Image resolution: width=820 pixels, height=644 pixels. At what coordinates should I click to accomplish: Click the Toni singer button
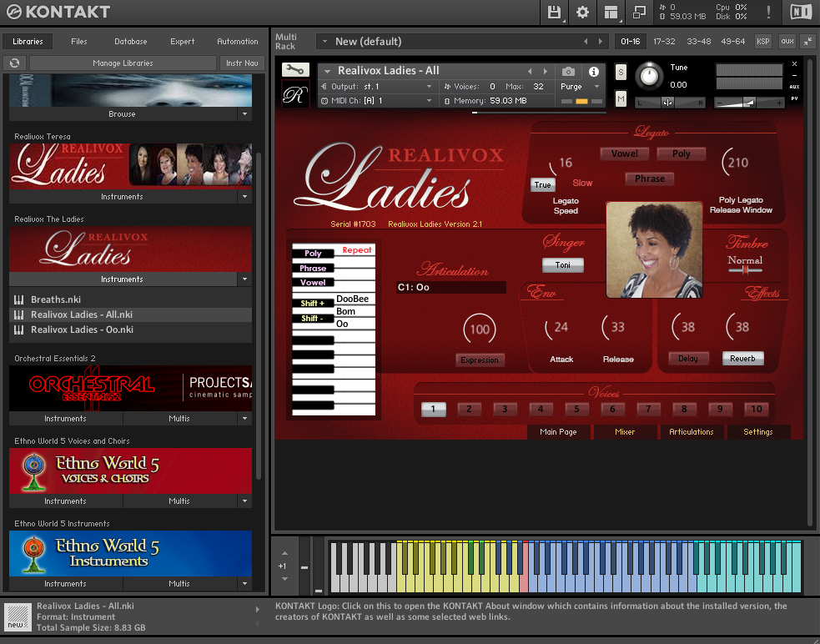pos(563,264)
